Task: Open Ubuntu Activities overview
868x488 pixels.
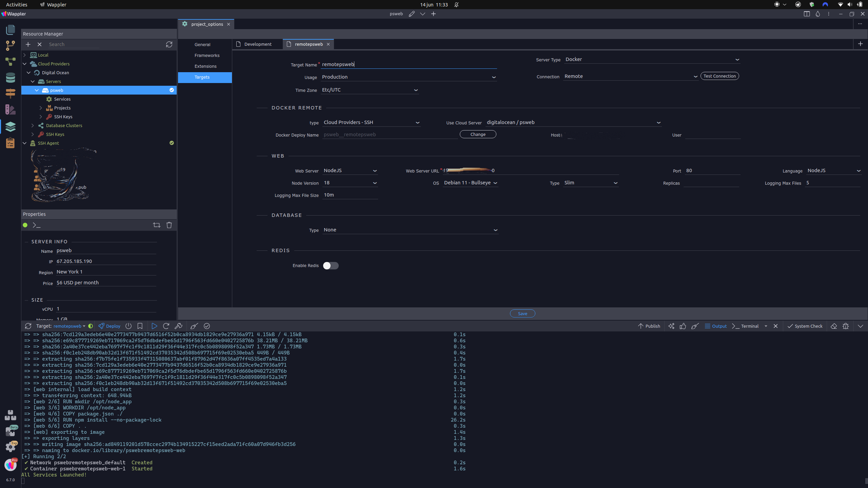Action: (17, 4)
